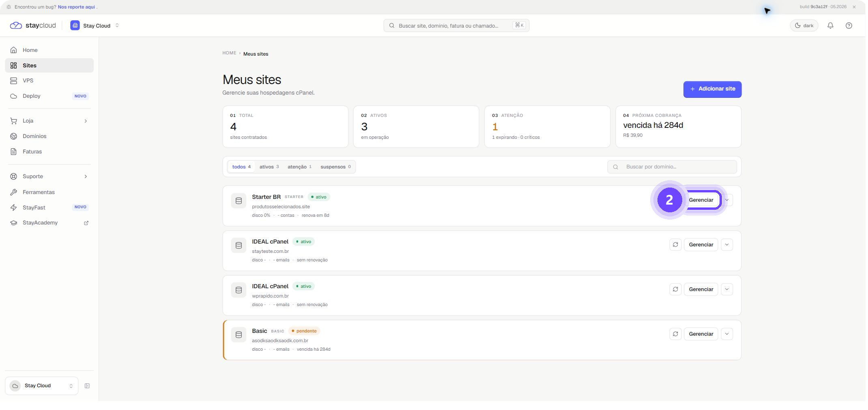The image size is (868, 410).
Task: Click Gerenciar for Starter BR site
Action: 701,200
